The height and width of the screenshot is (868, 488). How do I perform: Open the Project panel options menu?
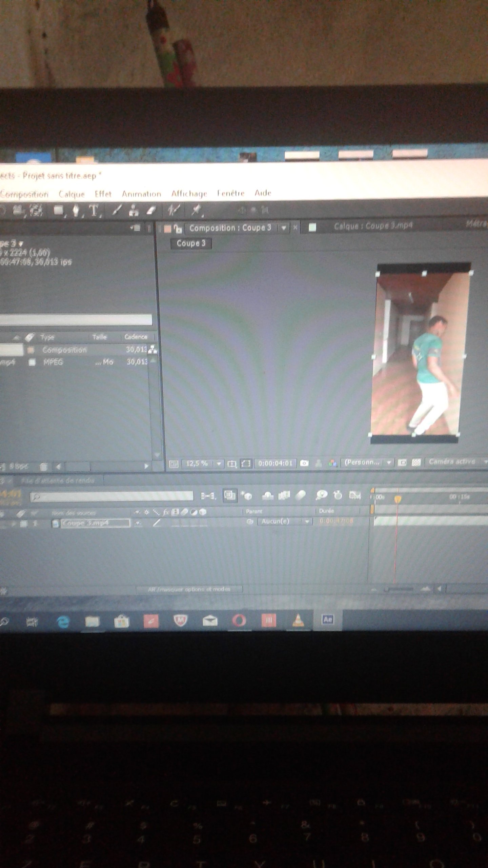(136, 228)
